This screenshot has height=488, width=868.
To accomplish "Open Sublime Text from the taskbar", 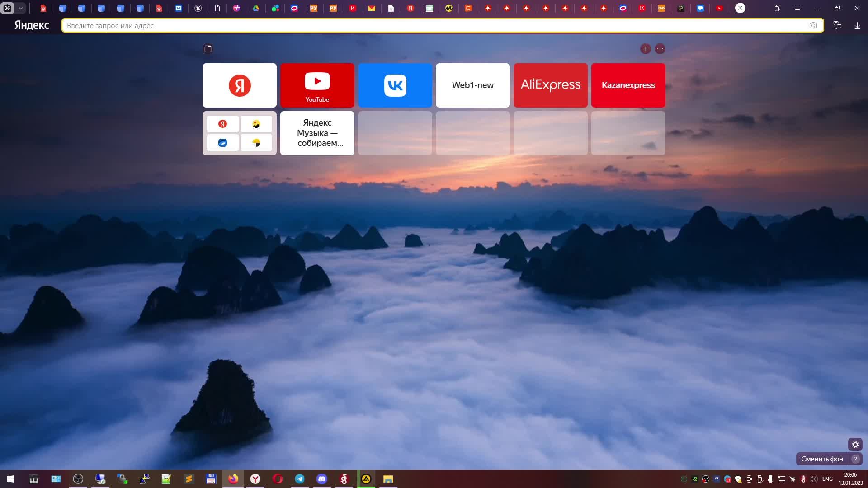I will (x=189, y=479).
